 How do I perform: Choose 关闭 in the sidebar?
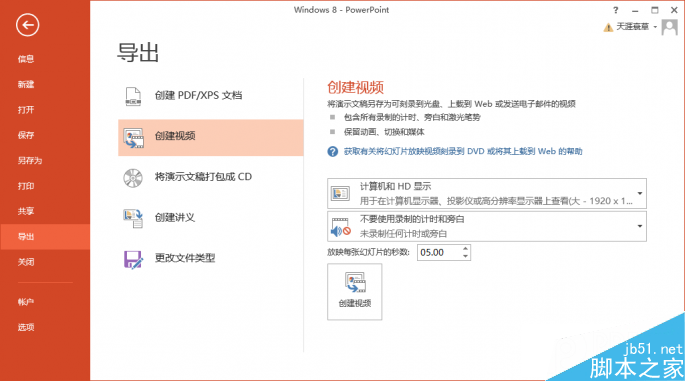(26, 262)
